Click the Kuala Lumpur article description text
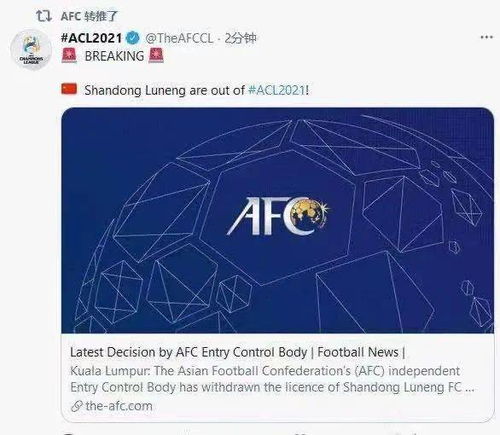This screenshot has width=500, height=435. click(x=272, y=379)
